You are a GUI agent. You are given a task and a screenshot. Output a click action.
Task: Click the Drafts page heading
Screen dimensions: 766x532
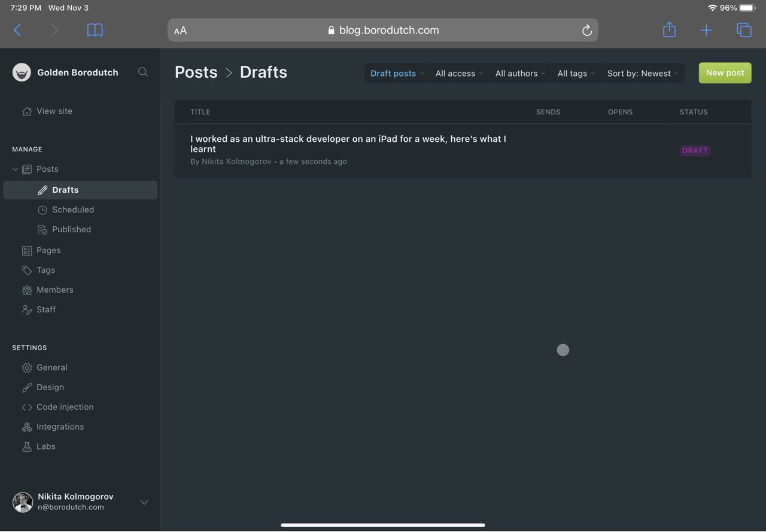[x=263, y=72]
